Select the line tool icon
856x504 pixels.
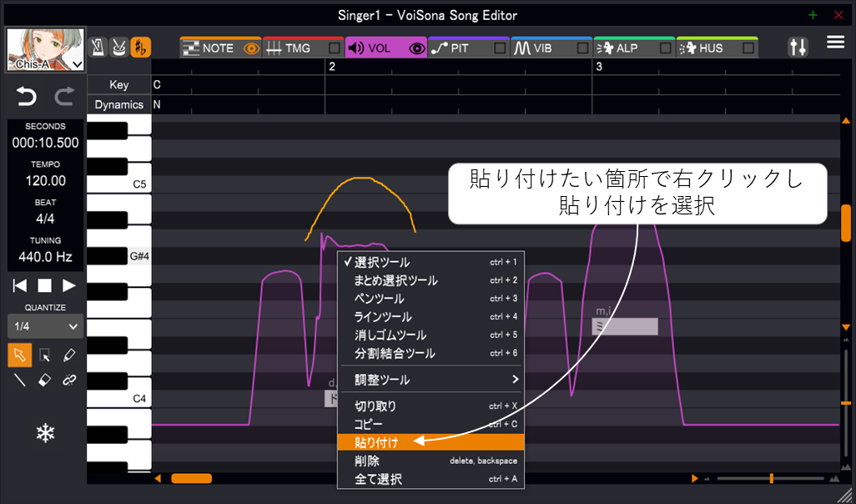click(20, 380)
